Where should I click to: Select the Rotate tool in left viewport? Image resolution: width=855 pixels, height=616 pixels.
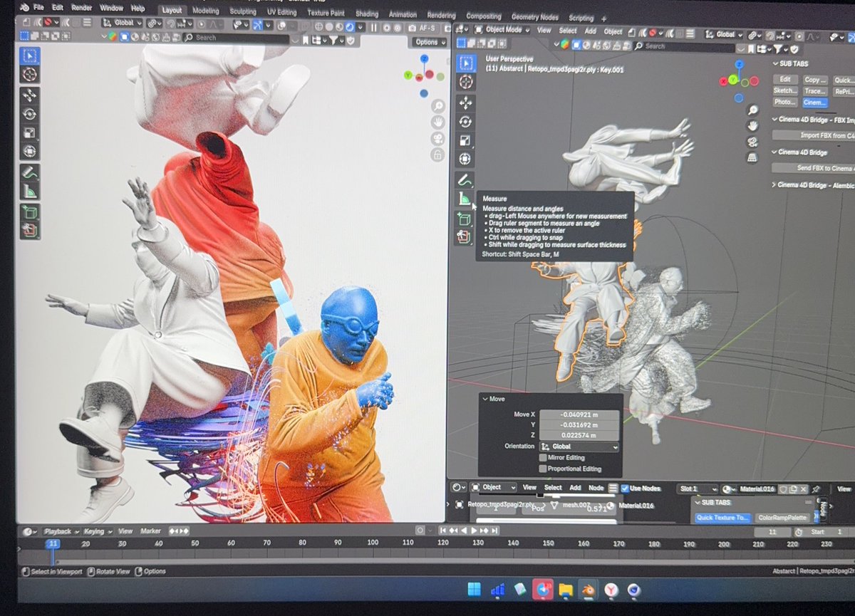pyautogui.click(x=30, y=114)
